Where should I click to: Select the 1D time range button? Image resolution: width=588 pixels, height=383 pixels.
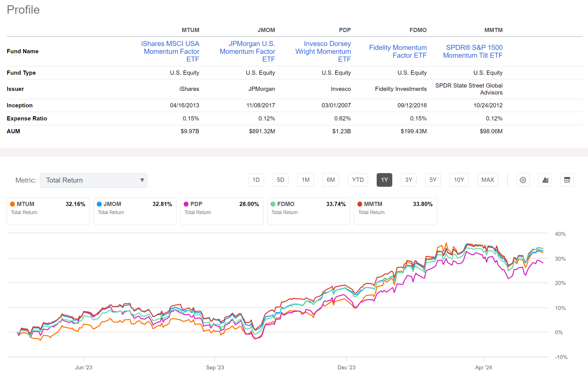(256, 180)
